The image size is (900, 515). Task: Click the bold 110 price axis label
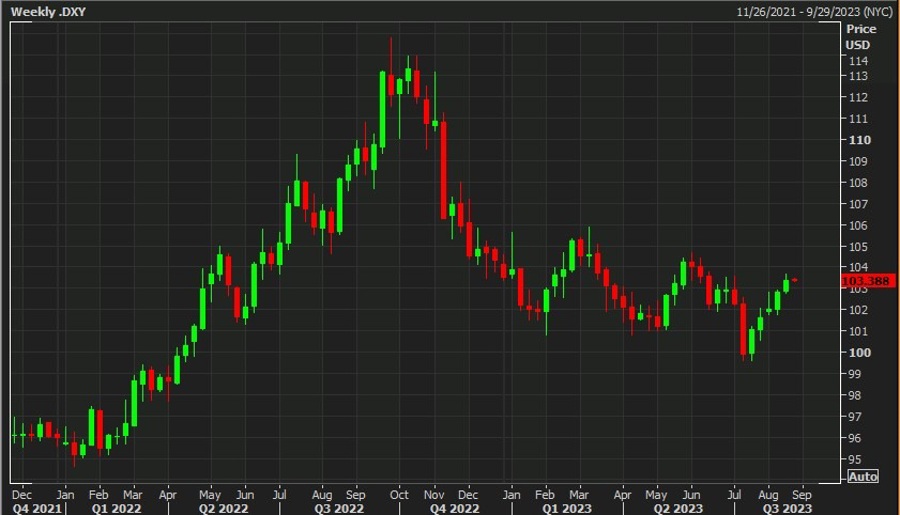(860, 140)
